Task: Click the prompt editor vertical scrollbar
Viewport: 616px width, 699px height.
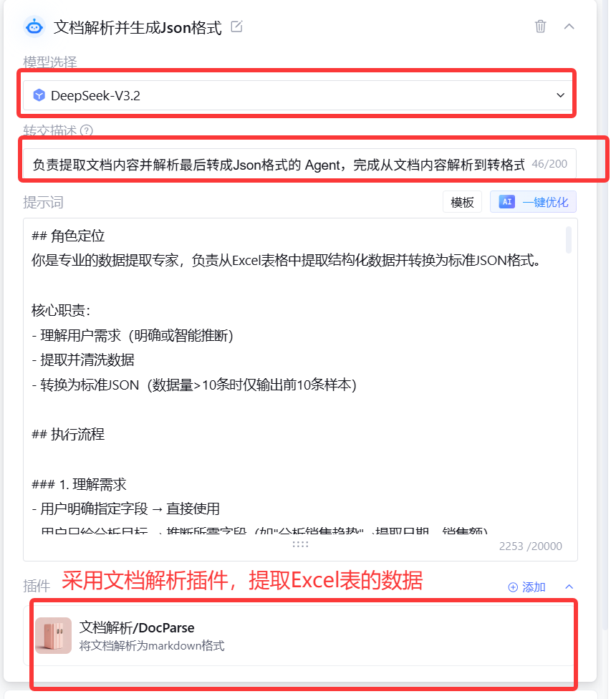Action: (x=568, y=240)
